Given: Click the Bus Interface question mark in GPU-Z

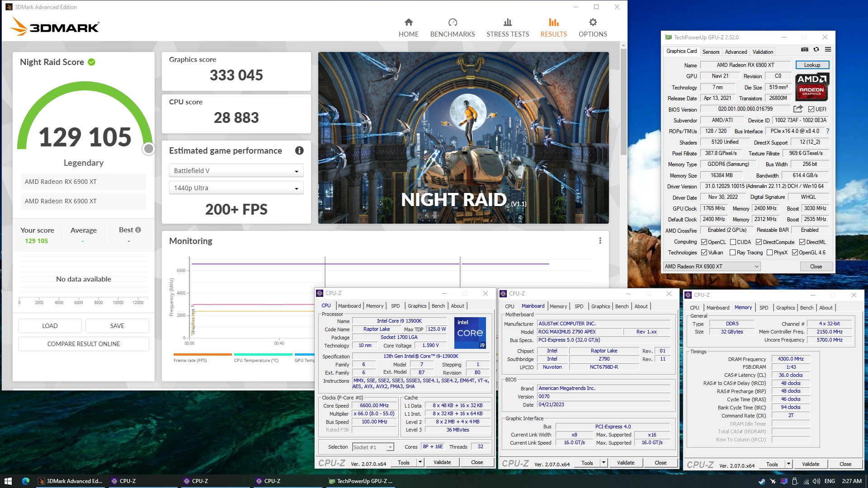Looking at the screenshot, I should click(827, 131).
